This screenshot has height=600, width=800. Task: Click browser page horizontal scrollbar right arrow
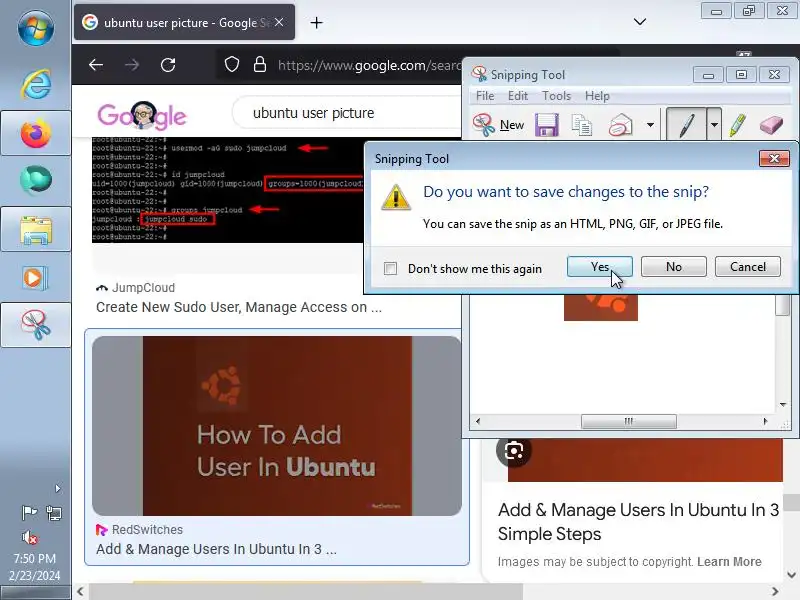(775, 591)
